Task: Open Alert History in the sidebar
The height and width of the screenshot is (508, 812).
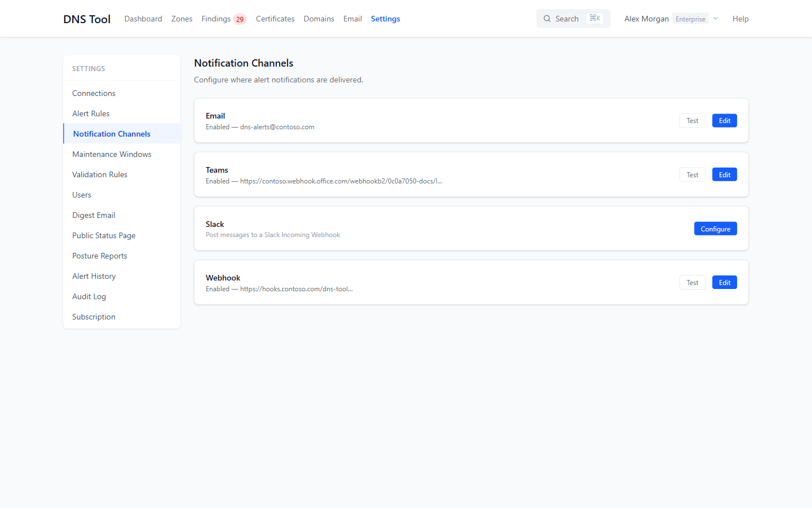Action: pos(122,276)
